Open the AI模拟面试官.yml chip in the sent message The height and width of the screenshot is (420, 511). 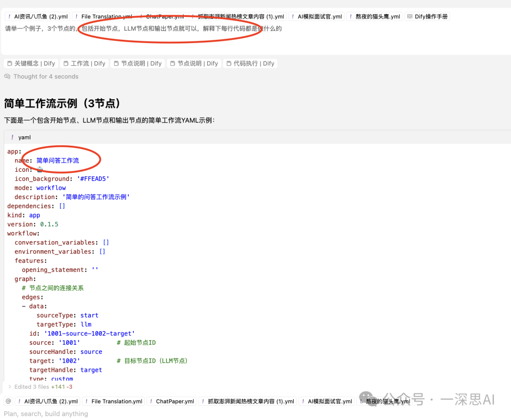317,17
